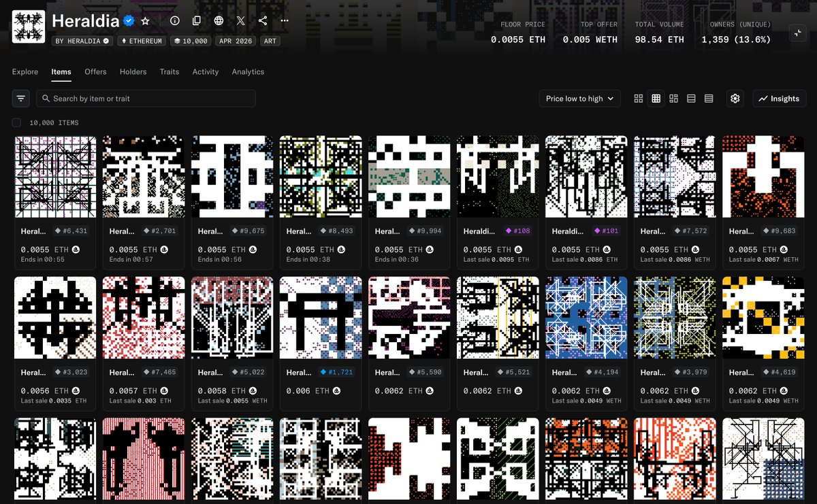817x504 pixels.
Task: Open Heraldia's X profile icon
Action: (240, 21)
